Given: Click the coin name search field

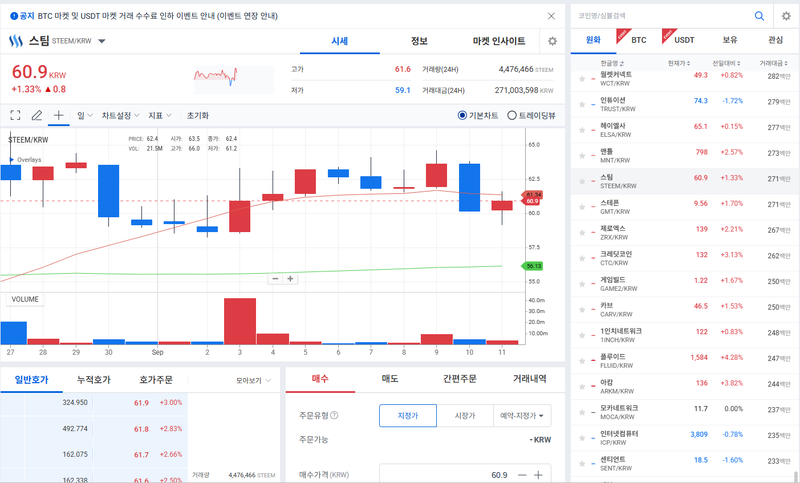Looking at the screenshot, I should coord(662,16).
